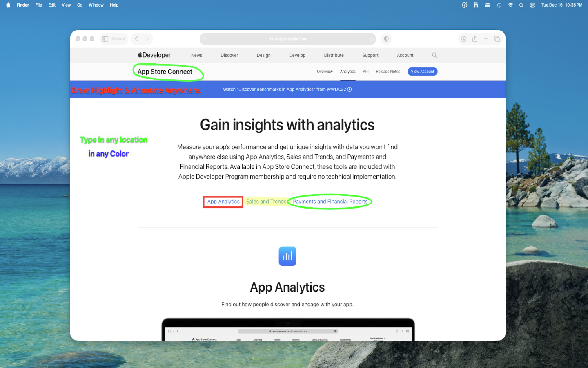Viewport: 588px width, 368px height.
Task: Click the WWDC22 Discover Benchmarks banner link
Action: coord(287,90)
